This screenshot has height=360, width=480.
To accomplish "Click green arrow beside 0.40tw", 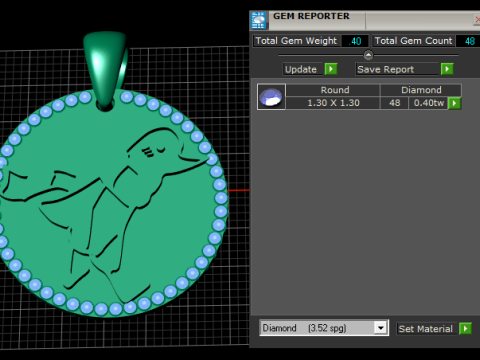I will pyautogui.click(x=455, y=103).
